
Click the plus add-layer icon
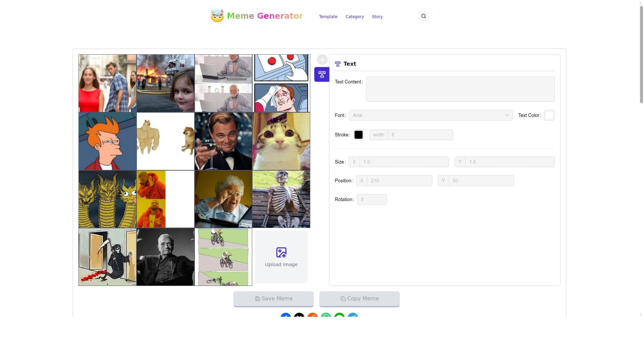pos(322,60)
